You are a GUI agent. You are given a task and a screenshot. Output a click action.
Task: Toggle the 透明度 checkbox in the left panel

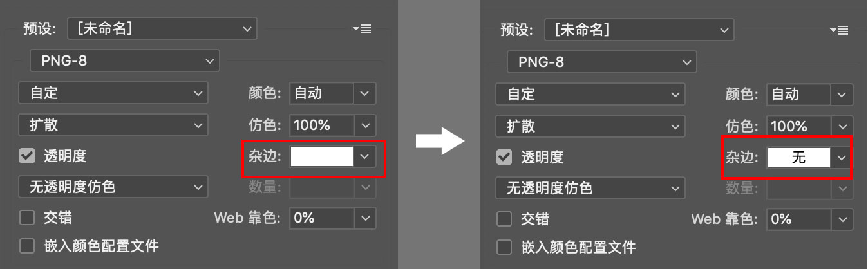point(27,156)
